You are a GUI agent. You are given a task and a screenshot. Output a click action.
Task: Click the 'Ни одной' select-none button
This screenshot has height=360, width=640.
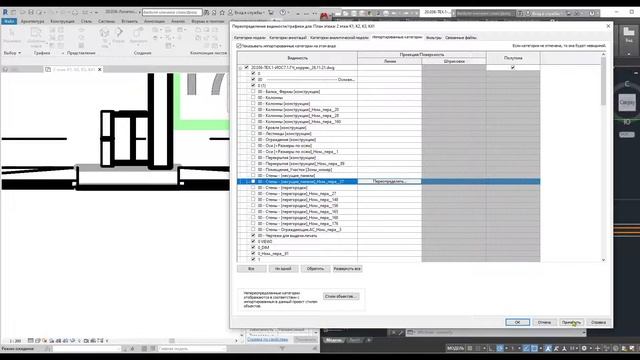283,269
